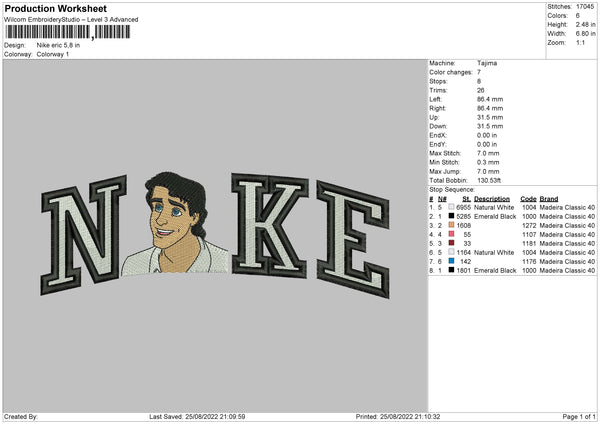Click the Left value 86.4 mm
Image resolution: width=600 pixels, height=424 pixels.
click(490, 99)
